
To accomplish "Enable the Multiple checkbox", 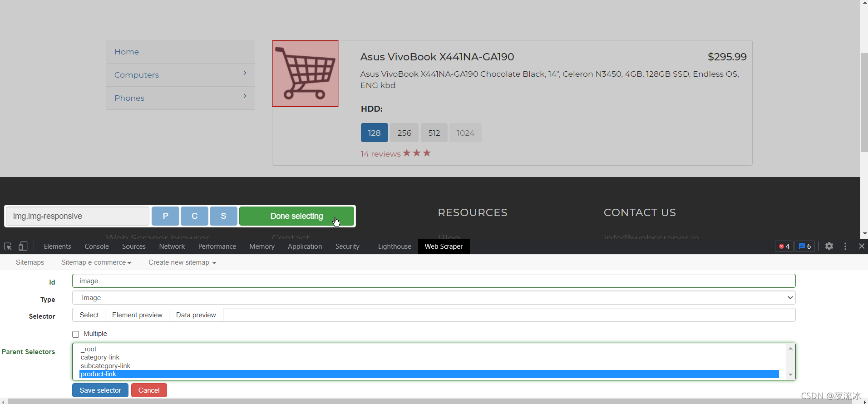I will tap(76, 334).
